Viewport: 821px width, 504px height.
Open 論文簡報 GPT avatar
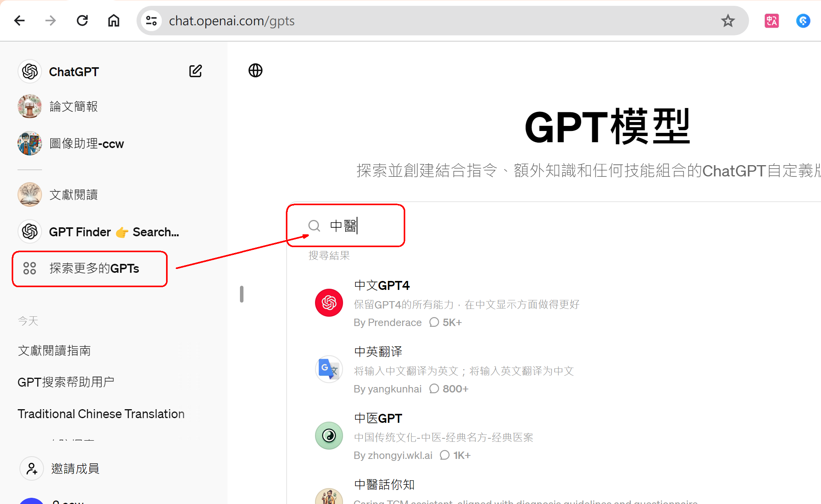30,106
